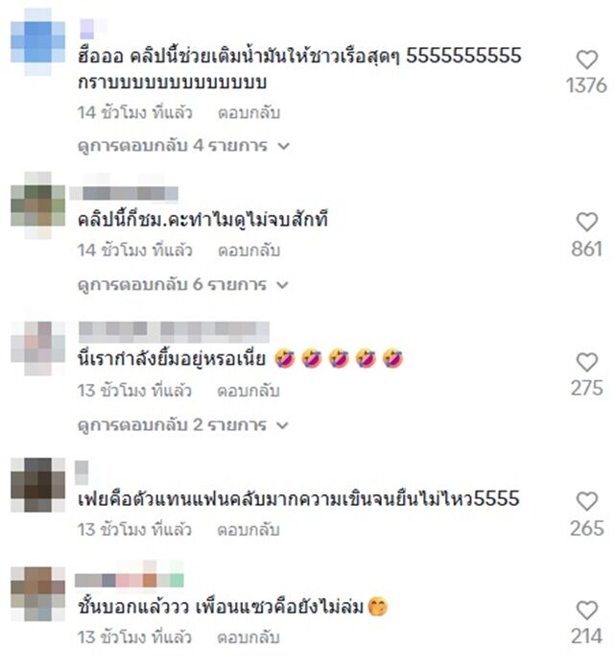Like the comment with laughing emojis

coord(586,362)
